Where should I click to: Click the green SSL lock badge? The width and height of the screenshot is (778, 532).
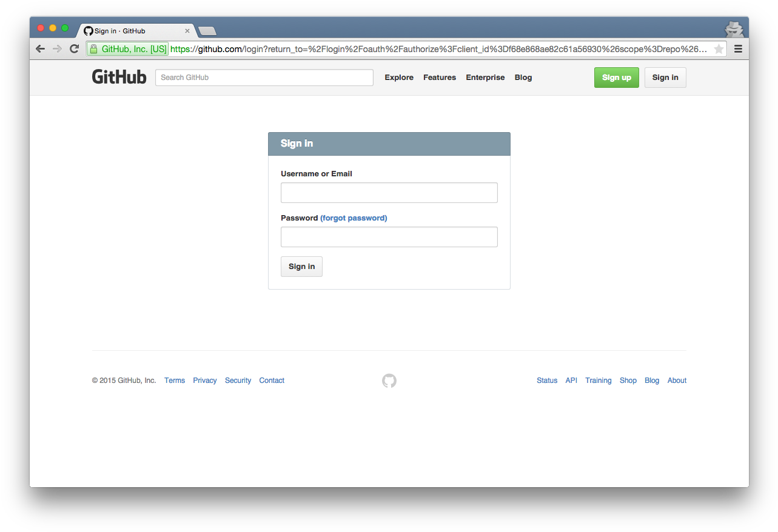pyautogui.click(x=128, y=49)
